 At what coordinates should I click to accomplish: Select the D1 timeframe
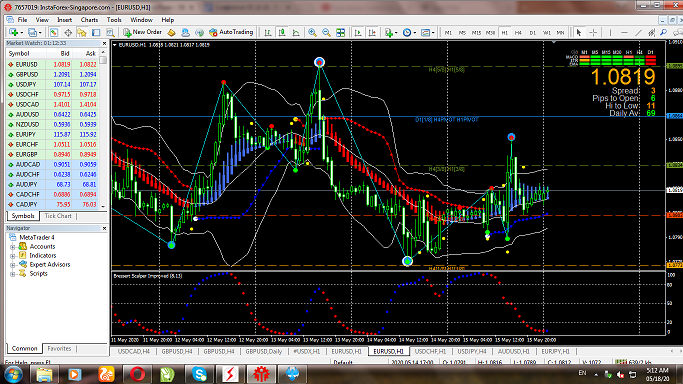pyautogui.click(x=532, y=33)
